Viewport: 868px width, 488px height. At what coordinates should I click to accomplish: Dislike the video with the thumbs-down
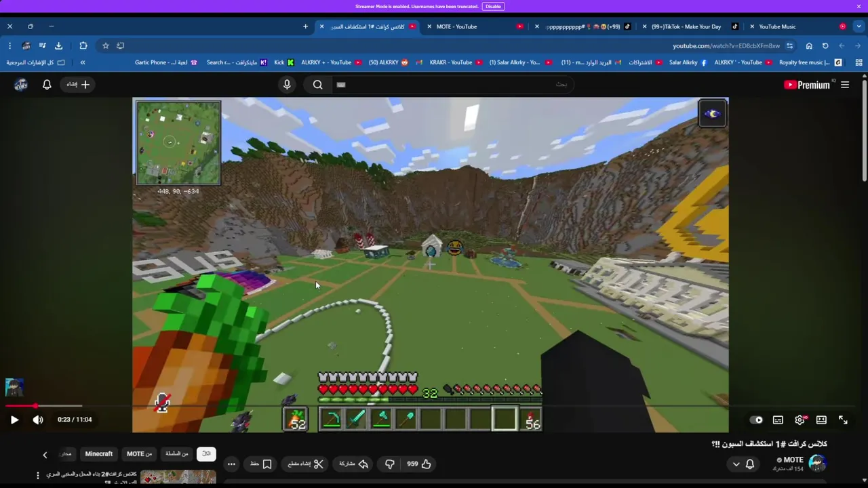point(390,464)
